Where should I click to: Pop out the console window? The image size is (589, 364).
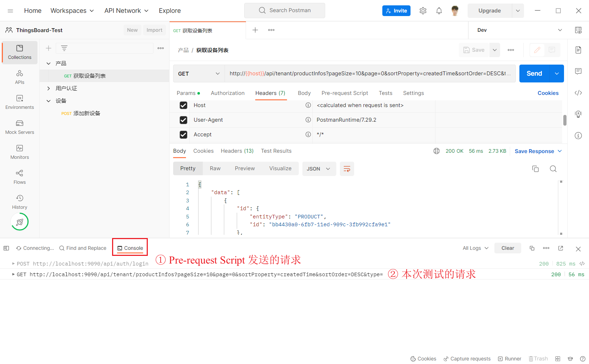click(561, 248)
